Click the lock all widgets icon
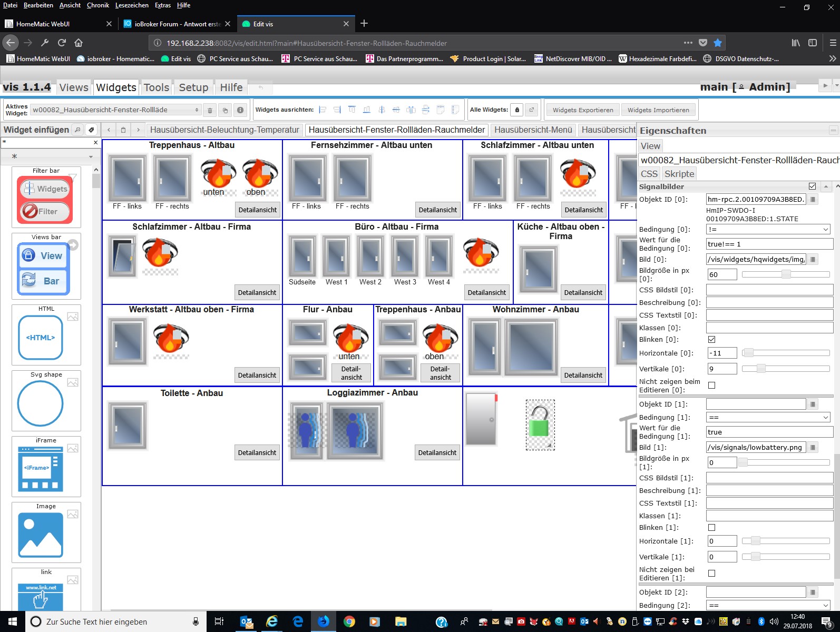Viewport: 840px width, 632px height. (x=517, y=110)
